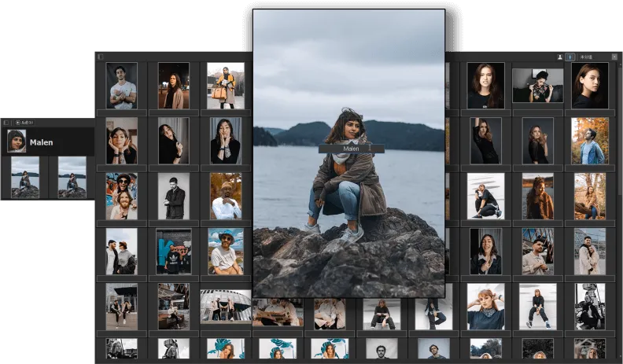Select two people seated before glass building
Viewport: 623px width, 364px height.
[x=122, y=307]
